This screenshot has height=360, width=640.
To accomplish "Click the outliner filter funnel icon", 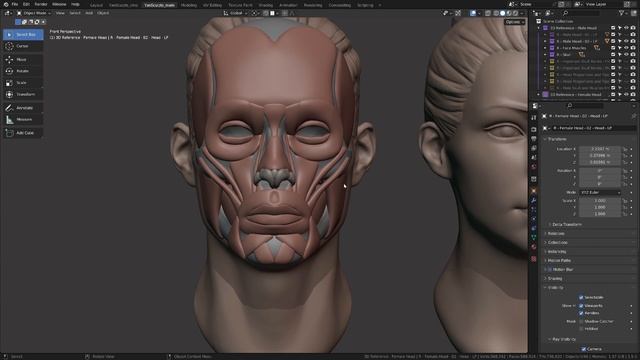I will pos(621,13).
